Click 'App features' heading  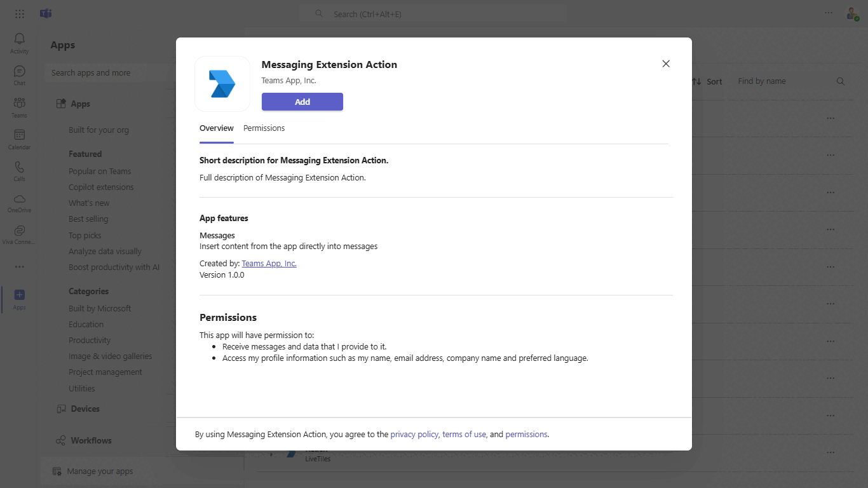tap(224, 219)
